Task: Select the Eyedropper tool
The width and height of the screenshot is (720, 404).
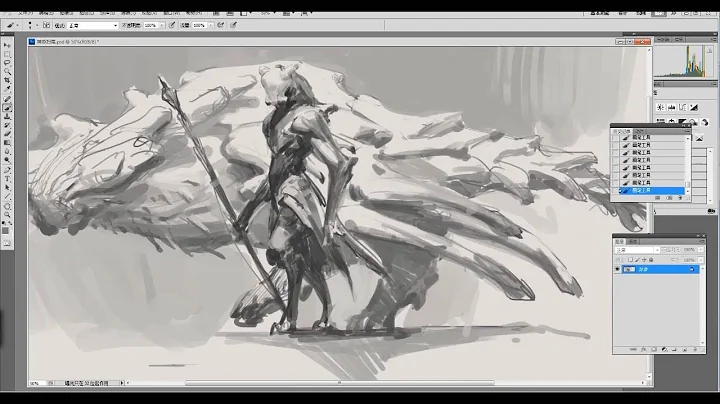Action: coord(8,88)
